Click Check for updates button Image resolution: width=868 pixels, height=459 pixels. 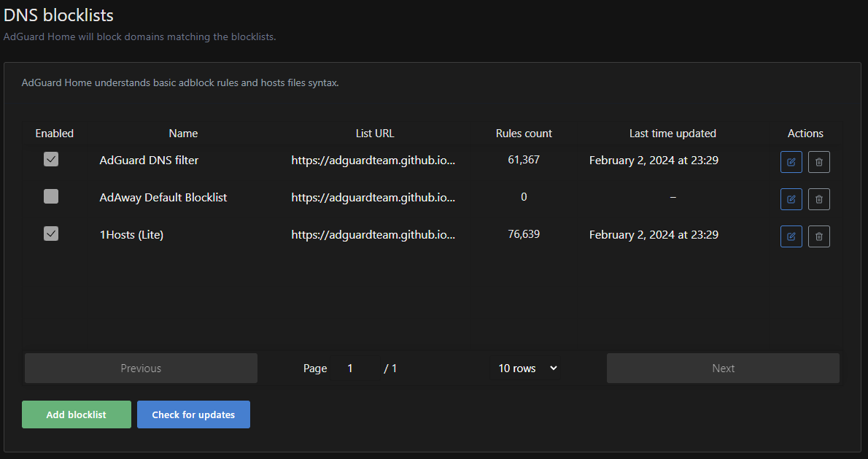click(x=194, y=414)
